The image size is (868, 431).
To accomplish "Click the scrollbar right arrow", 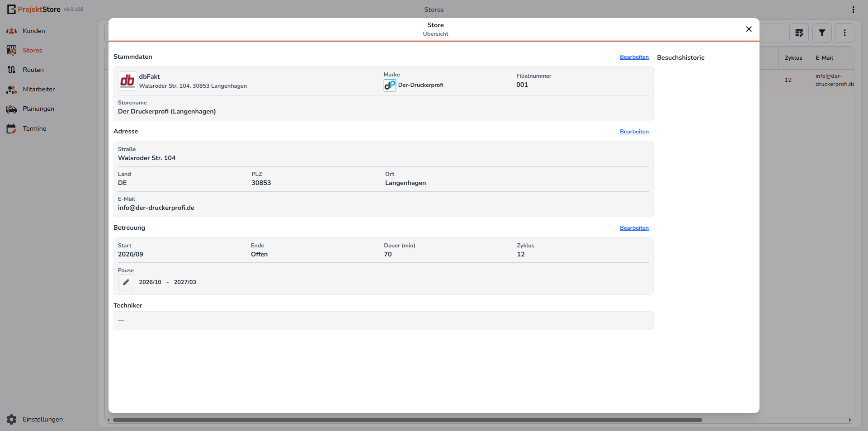I will [850, 420].
